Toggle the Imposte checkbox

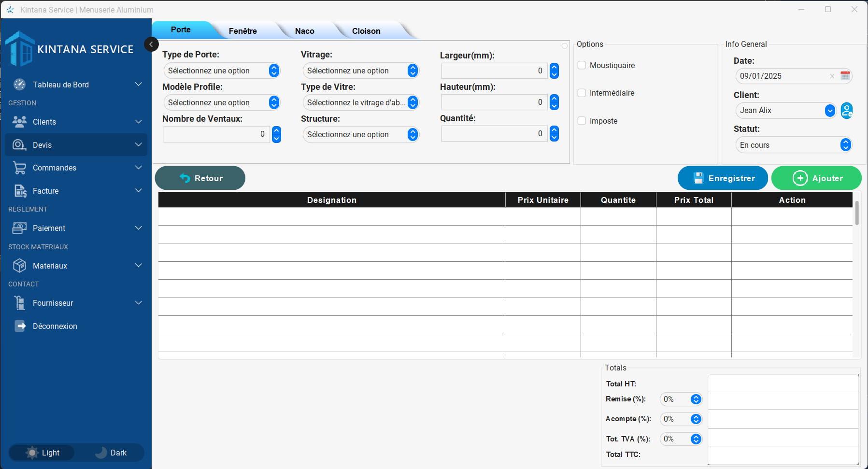tap(582, 121)
